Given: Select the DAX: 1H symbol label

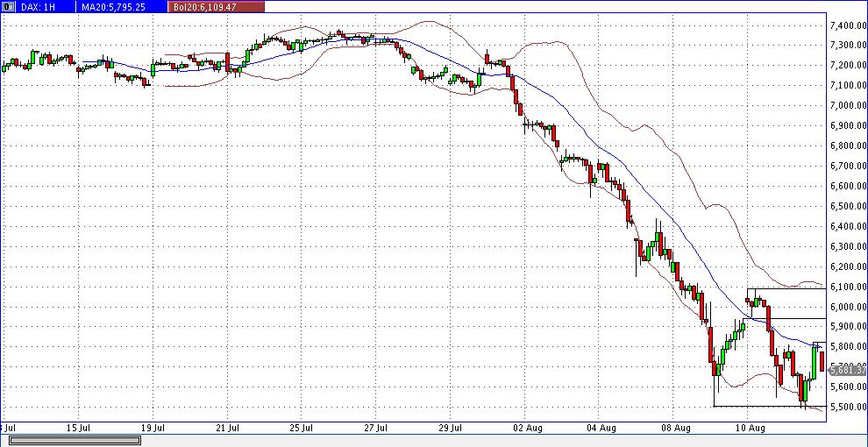Looking at the screenshot, I should 37,7.
